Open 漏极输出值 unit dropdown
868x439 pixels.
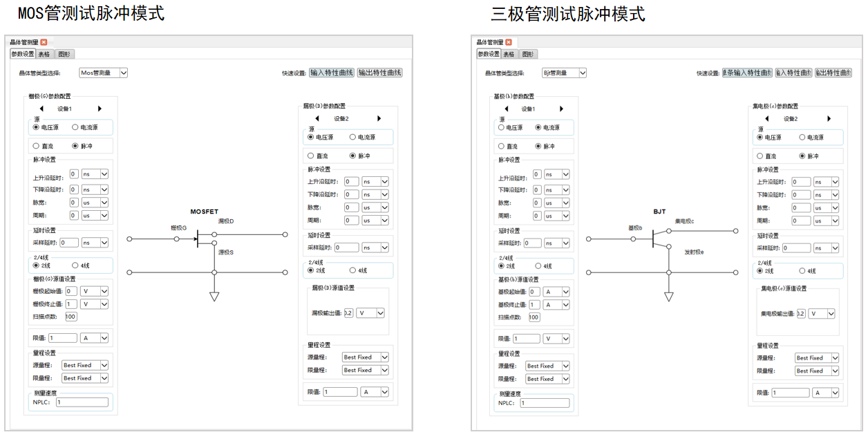pyautogui.click(x=371, y=312)
